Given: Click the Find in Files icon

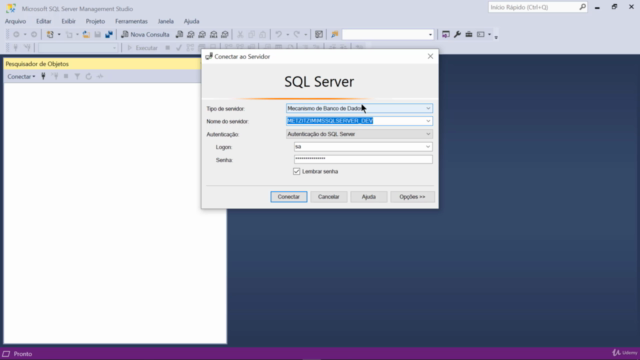Looking at the screenshot, I should pyautogui.click(x=335, y=35).
